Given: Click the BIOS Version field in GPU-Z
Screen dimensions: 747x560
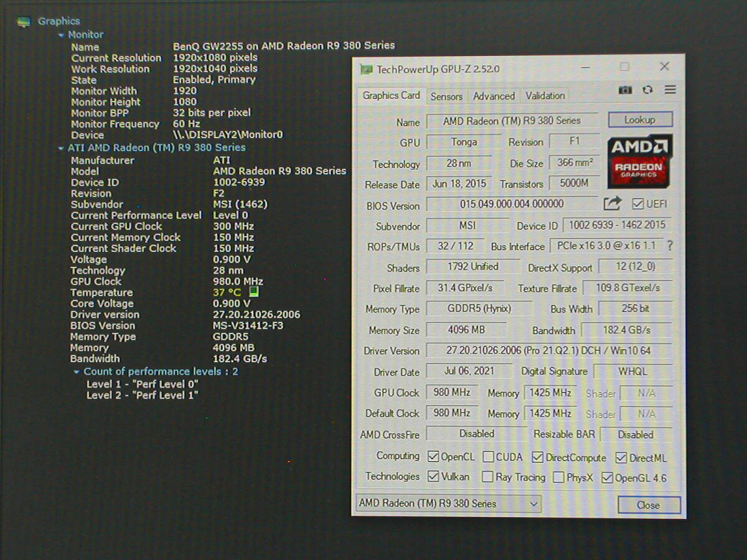Looking at the screenshot, I should (512, 203).
